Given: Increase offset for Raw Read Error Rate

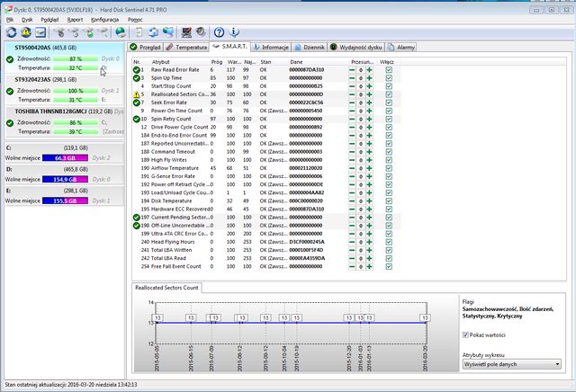Looking at the screenshot, I should [x=369, y=70].
